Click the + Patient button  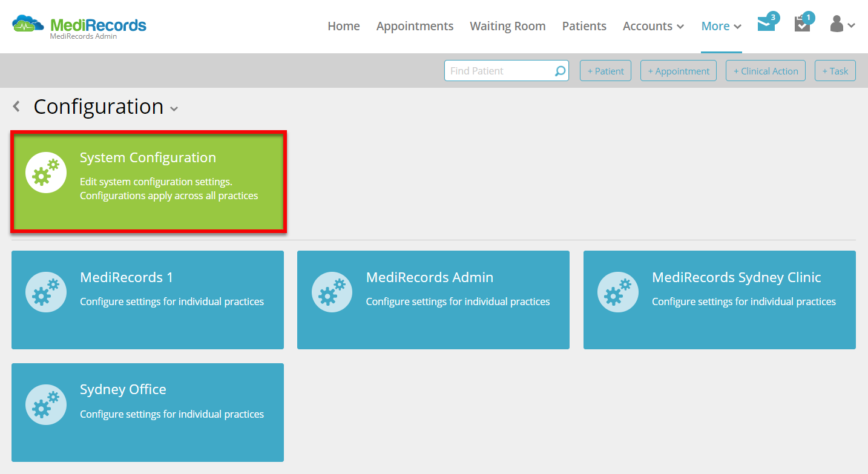pyautogui.click(x=605, y=70)
